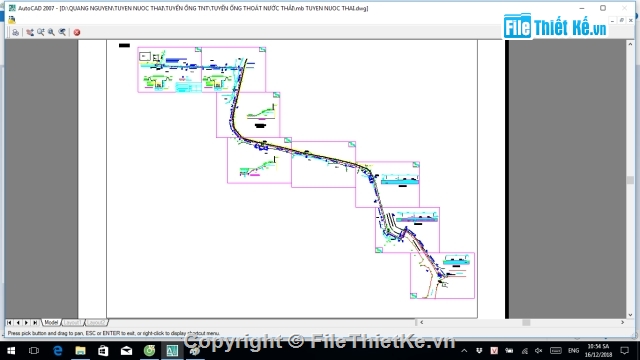Viewport: 640px width, 360px height.
Task: Click the horizontal scrollbar right arrow
Action: [x=622, y=322]
